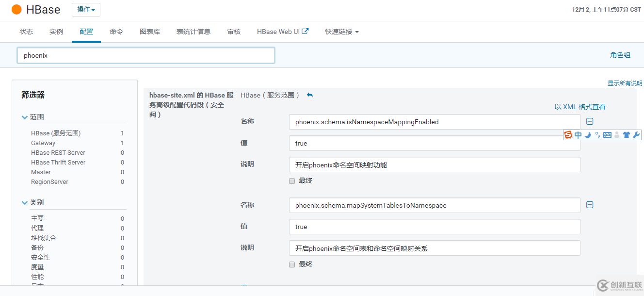Click description field 开启phoenix命名空间映射功能
This screenshot has height=296, width=644.
pyautogui.click(x=435, y=164)
